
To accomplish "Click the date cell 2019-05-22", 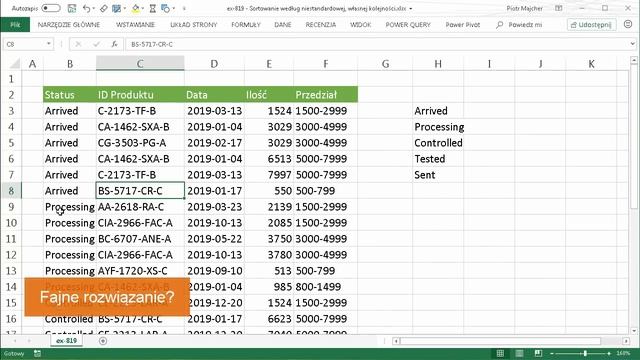I will coord(214,239).
